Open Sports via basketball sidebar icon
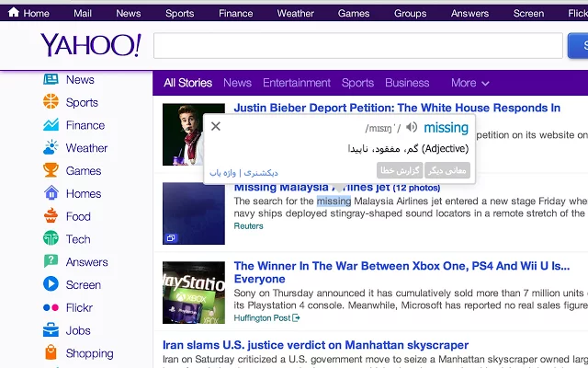This screenshot has width=588, height=368. click(51, 102)
